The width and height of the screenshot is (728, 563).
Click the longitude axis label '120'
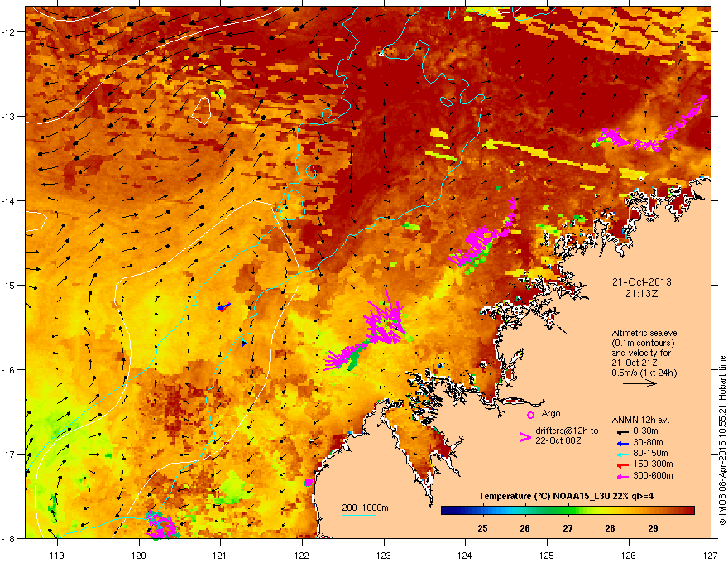(x=139, y=555)
